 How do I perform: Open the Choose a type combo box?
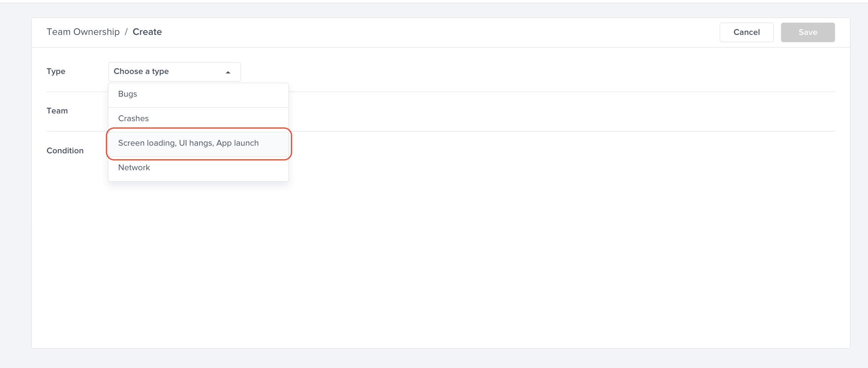point(174,72)
